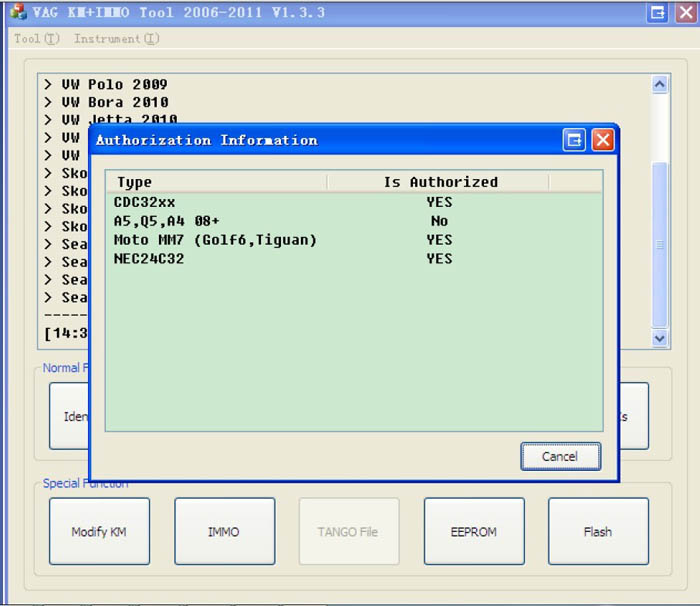
Task: Open the Instrument (I) menu
Action: click(117, 39)
